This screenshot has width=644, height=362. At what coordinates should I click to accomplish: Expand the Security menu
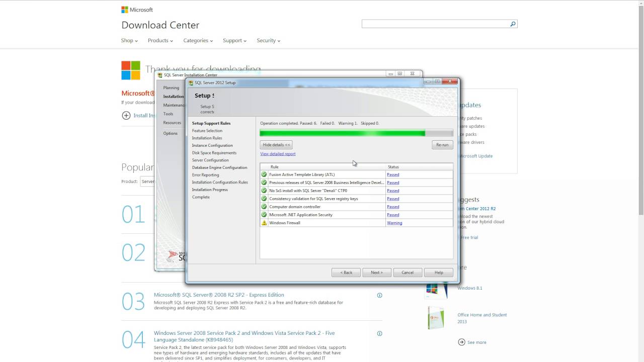click(x=269, y=40)
